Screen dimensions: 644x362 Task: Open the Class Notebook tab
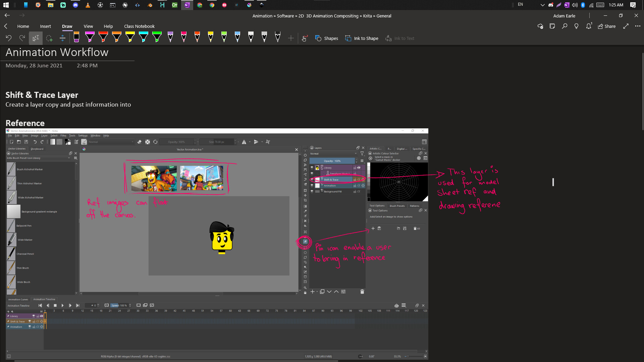pyautogui.click(x=139, y=26)
